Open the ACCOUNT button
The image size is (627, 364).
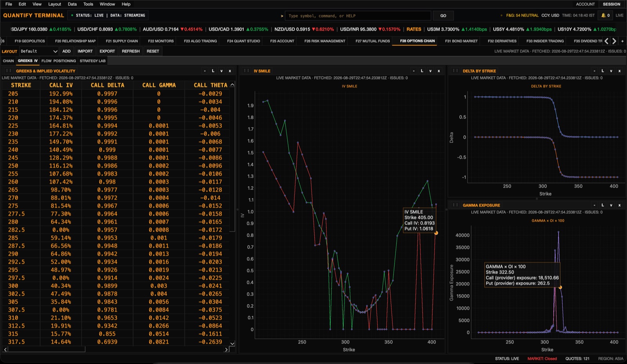[585, 4]
